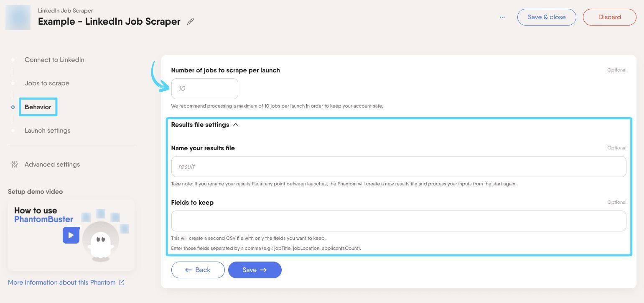Screen dimensions: 644x303
Task: Click the blue Save button
Action: 255,270
